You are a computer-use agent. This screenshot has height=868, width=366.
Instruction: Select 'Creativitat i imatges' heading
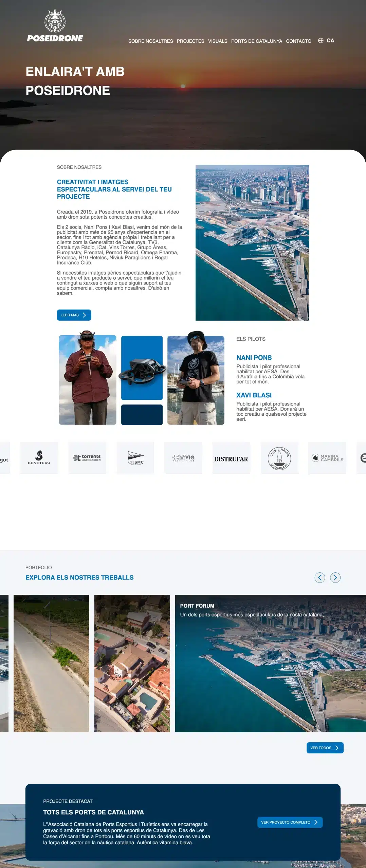point(114,189)
